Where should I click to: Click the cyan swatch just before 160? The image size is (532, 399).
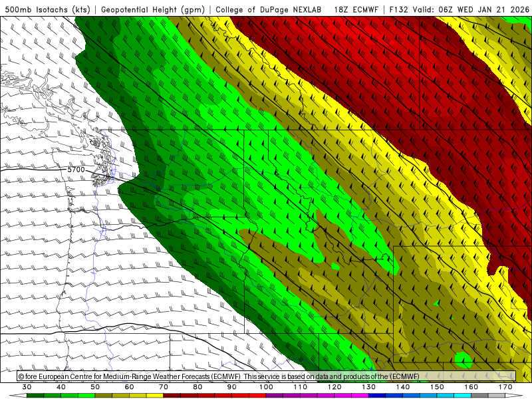(x=462, y=396)
